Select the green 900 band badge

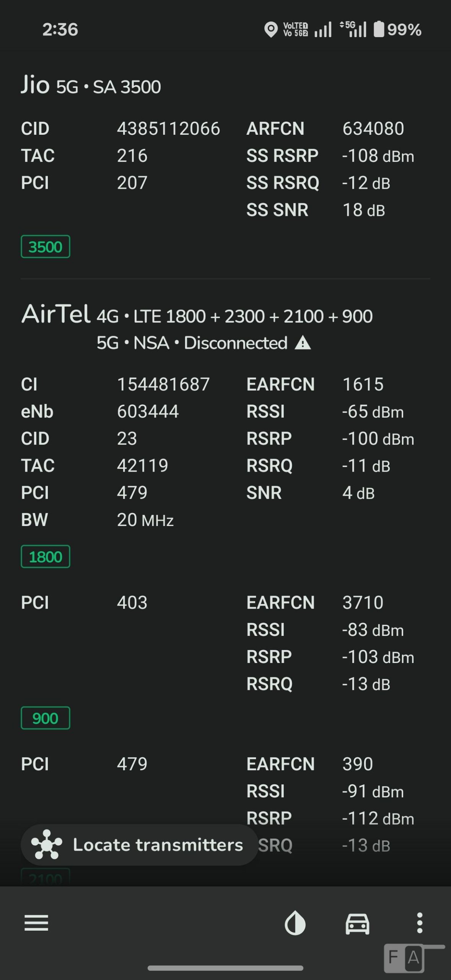[46, 718]
